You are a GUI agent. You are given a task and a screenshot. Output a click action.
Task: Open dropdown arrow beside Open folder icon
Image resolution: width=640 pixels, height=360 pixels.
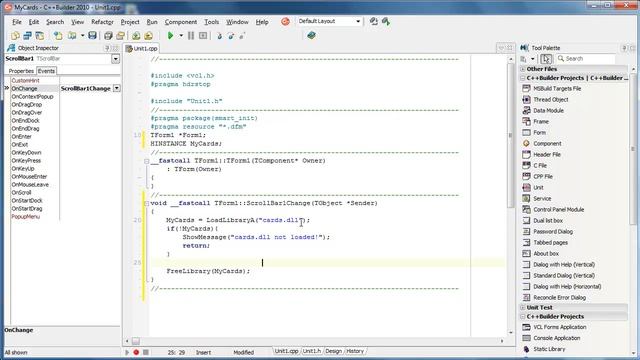tap(82, 36)
